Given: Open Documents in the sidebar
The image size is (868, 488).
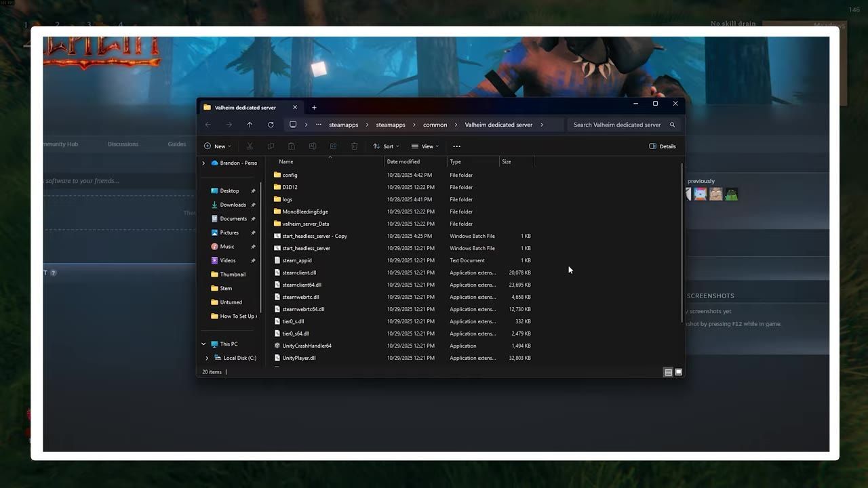Looking at the screenshot, I should (x=233, y=218).
